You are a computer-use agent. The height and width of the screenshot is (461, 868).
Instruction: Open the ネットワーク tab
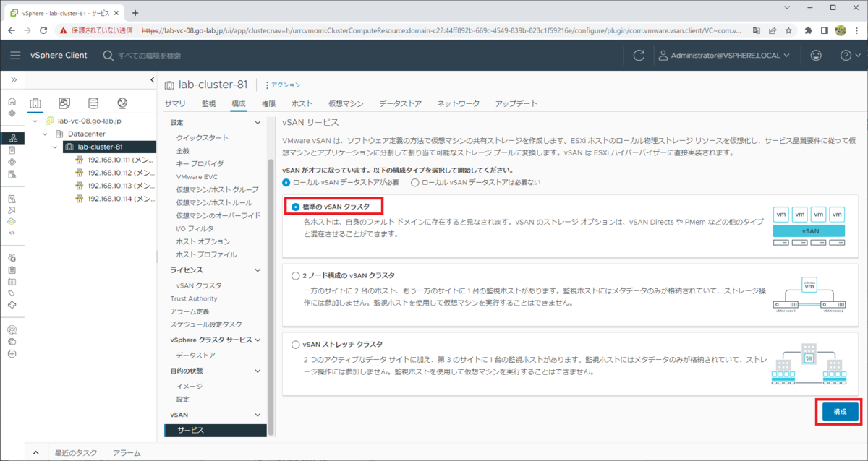click(459, 103)
